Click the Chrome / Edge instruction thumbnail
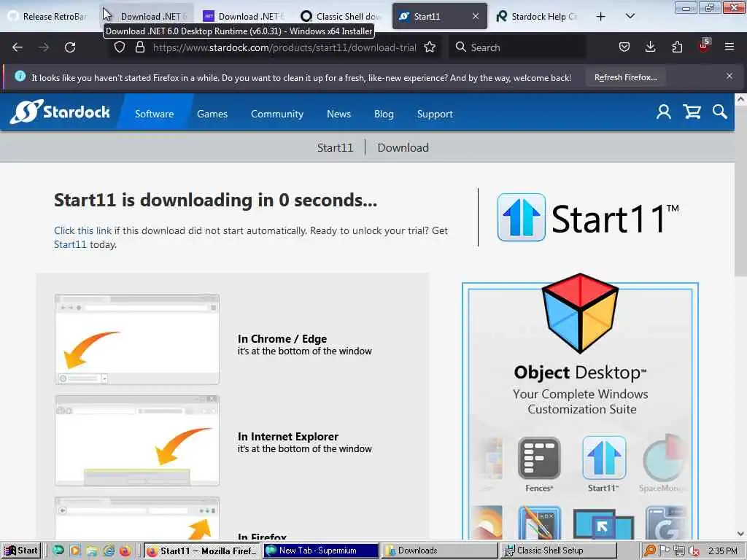 coord(136,340)
